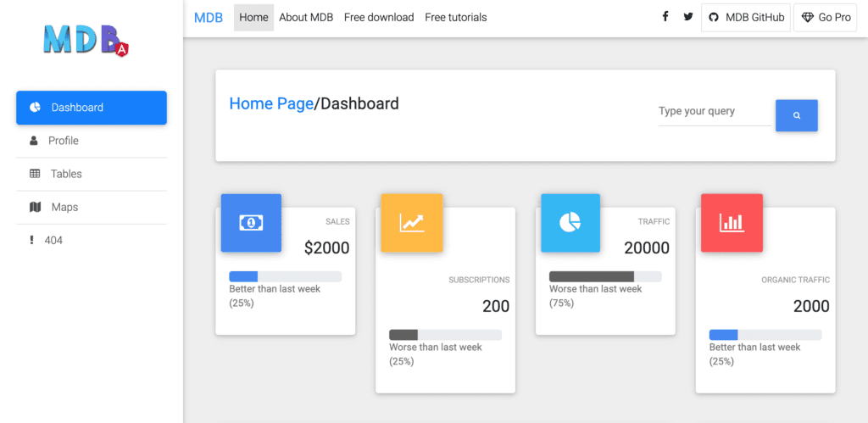Click the 20000 traffic value
The height and width of the screenshot is (423, 868).
(x=647, y=248)
